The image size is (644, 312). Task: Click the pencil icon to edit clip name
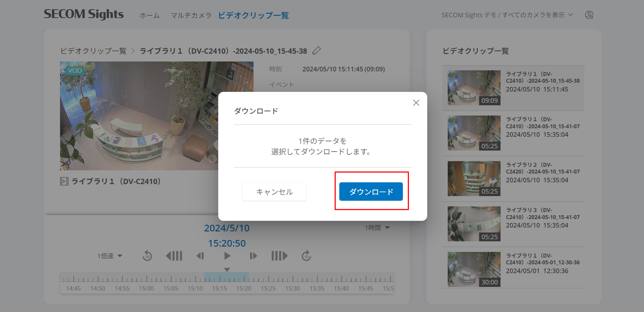click(316, 51)
